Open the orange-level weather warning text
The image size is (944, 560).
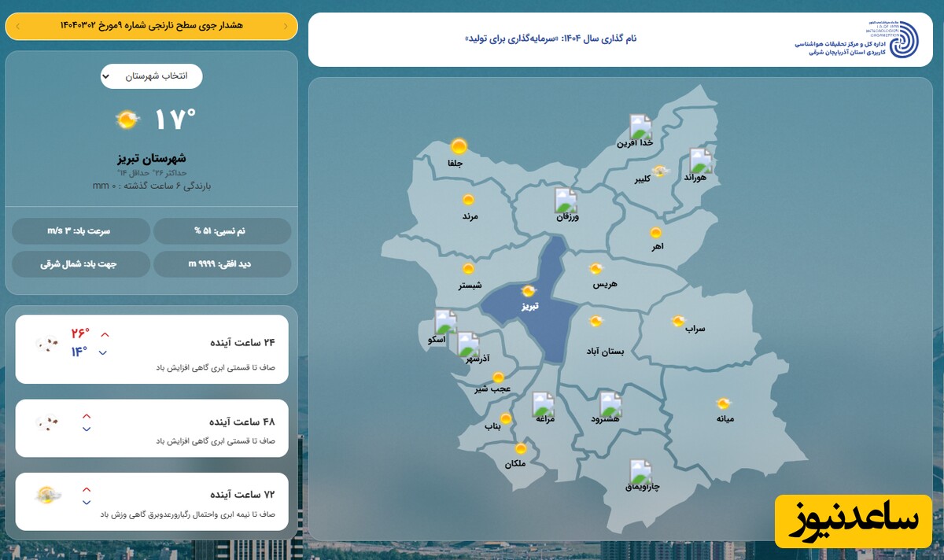(151, 26)
